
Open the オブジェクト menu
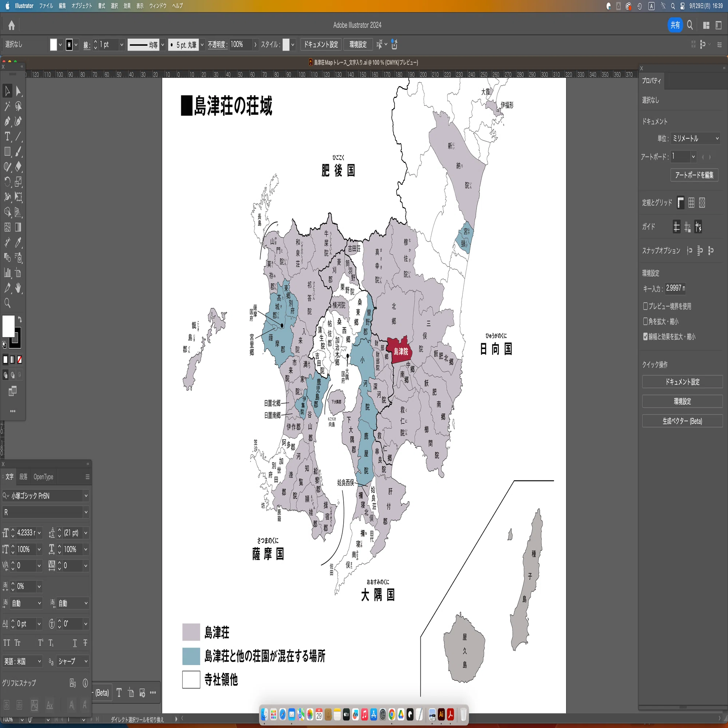coord(82,6)
